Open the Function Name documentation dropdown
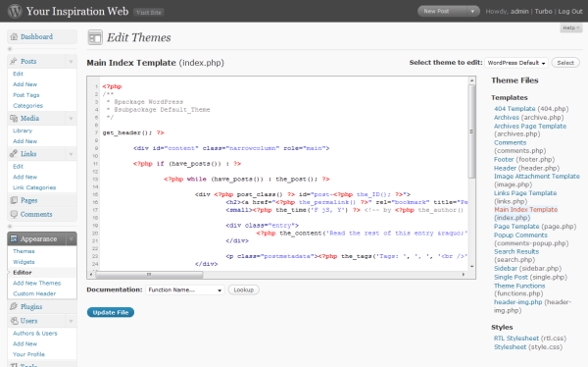 [x=185, y=290]
